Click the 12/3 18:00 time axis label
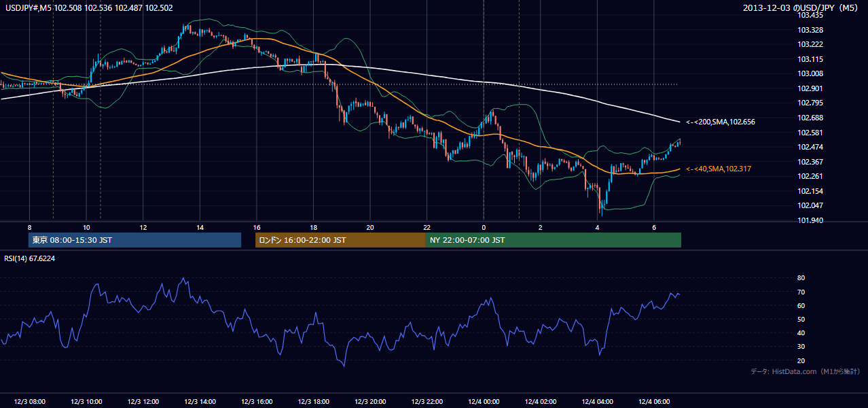 [313, 402]
